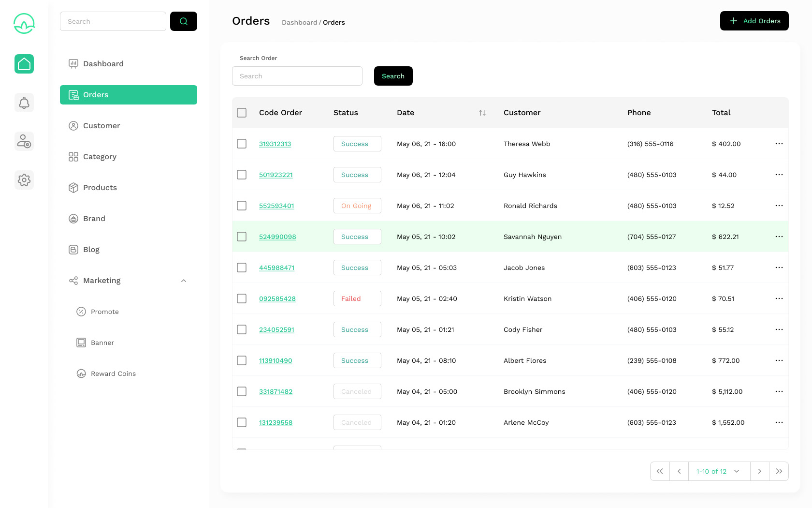Image resolution: width=812 pixels, height=508 pixels.
Task: Open row actions for Brooklyn Simmons order
Action: pos(779,391)
